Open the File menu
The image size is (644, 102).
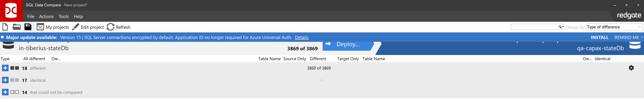pyautogui.click(x=31, y=16)
